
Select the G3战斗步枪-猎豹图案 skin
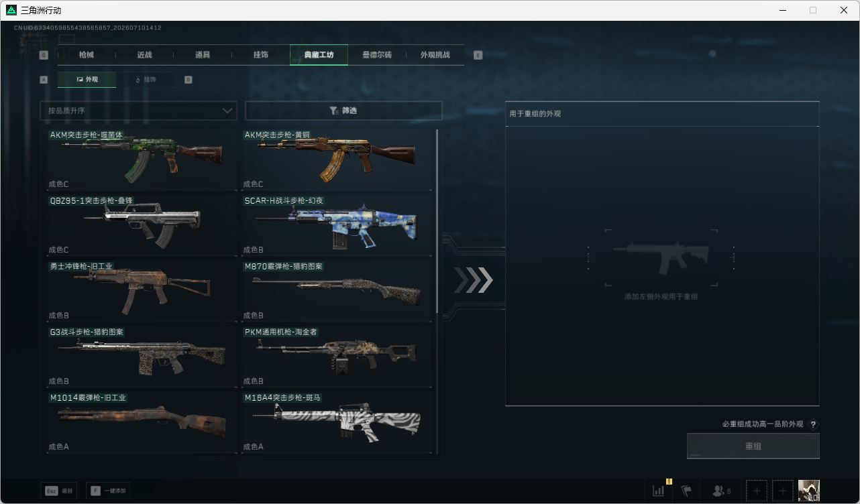click(142, 357)
